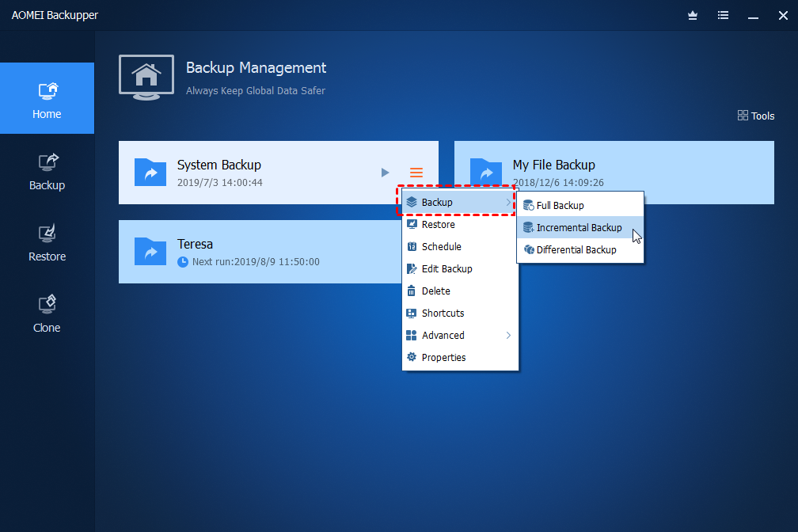
Task: Click Always Keep Global Data Safer subtitle
Action: (x=256, y=90)
